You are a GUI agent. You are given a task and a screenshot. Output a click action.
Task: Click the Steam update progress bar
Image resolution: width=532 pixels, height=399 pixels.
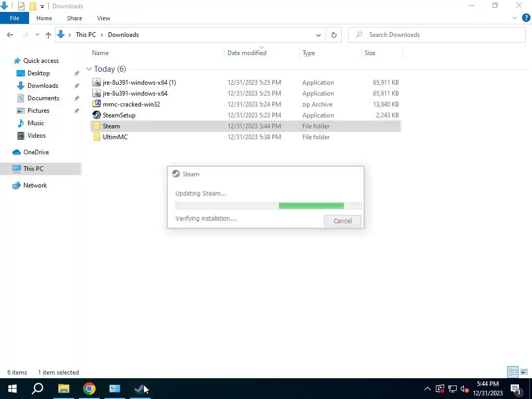click(269, 206)
